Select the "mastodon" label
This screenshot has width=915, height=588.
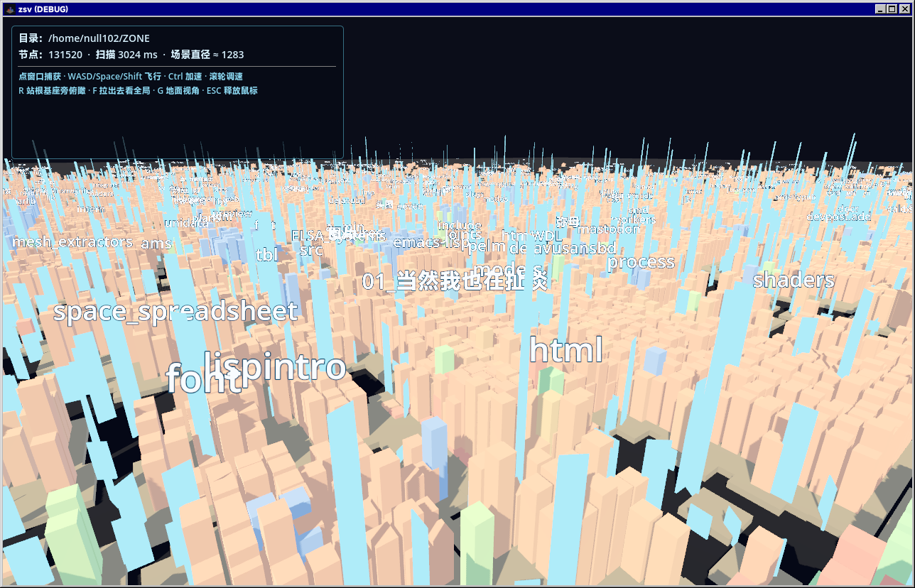(609, 229)
